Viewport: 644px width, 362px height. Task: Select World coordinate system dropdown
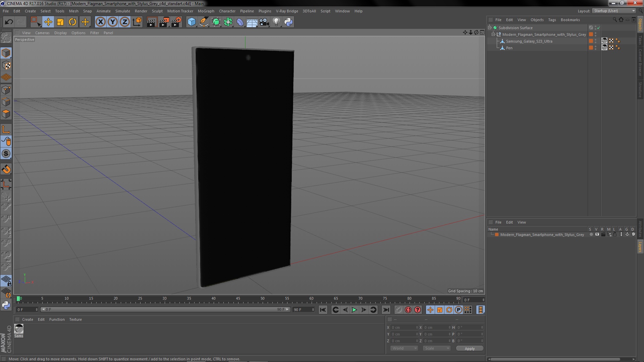tap(403, 348)
